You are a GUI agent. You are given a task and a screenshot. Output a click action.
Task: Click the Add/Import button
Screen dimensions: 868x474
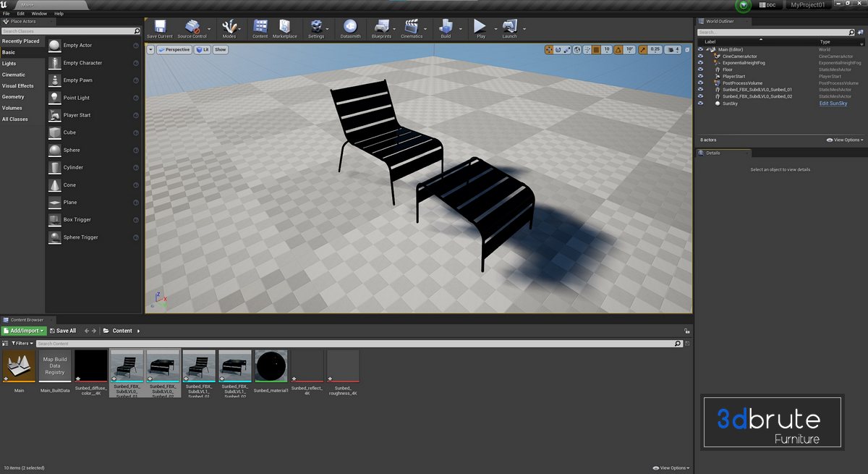click(x=24, y=331)
